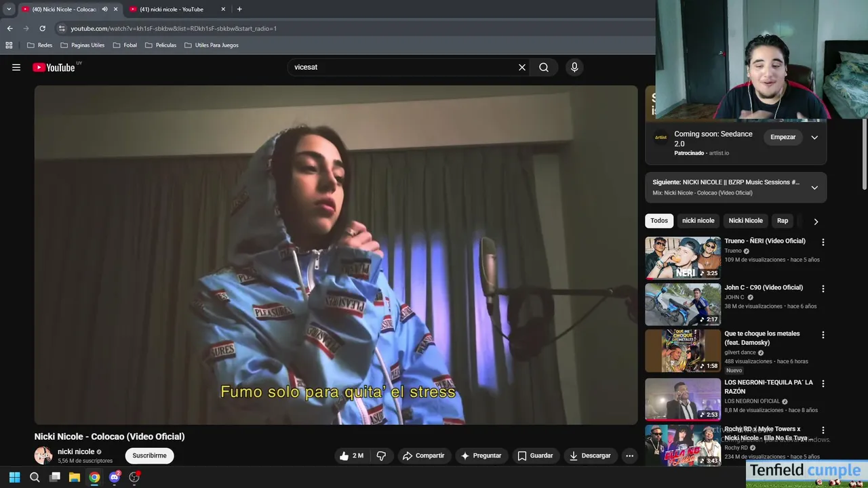Select the Todos filter chip
868x488 pixels.
(x=659, y=220)
